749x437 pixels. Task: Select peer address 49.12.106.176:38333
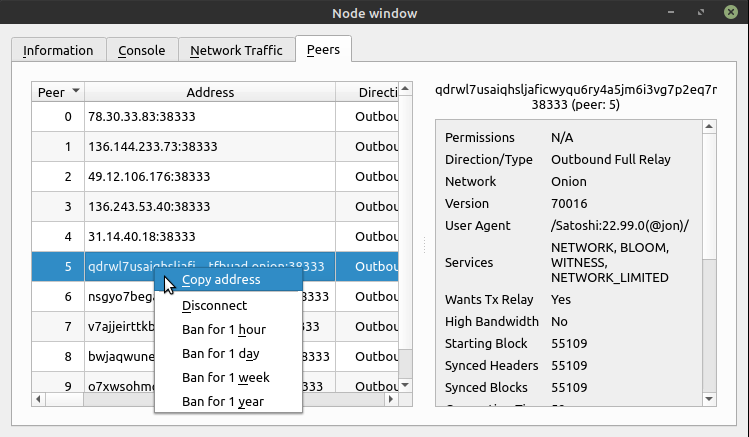pyautogui.click(x=149, y=177)
